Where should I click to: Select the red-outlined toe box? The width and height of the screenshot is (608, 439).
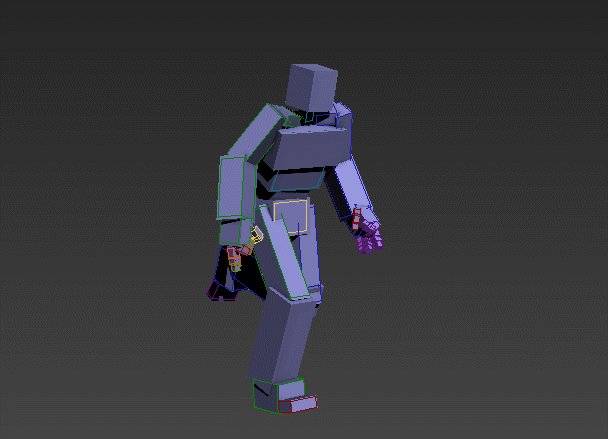(298, 404)
